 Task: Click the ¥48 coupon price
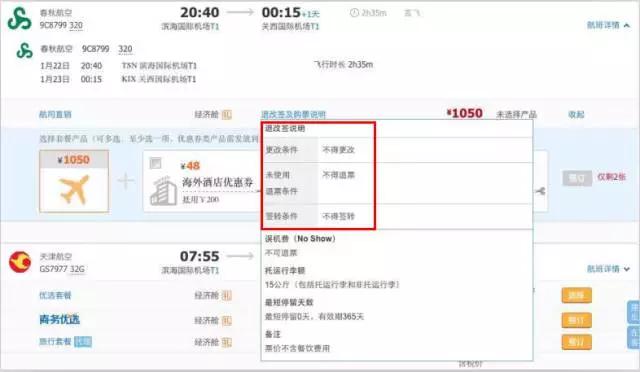190,166
